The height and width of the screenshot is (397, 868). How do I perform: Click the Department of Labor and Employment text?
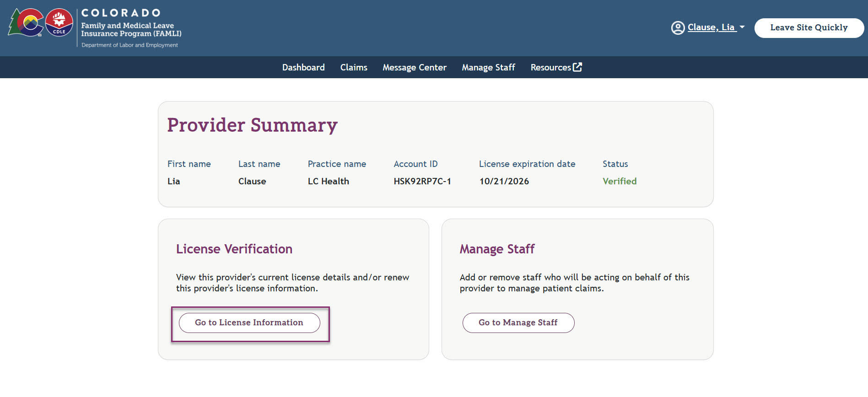[129, 45]
